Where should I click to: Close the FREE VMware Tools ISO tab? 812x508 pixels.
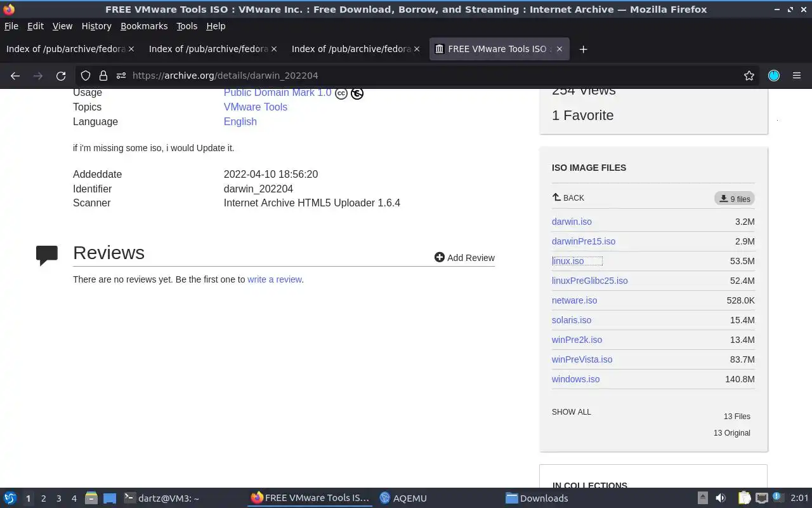tap(559, 49)
